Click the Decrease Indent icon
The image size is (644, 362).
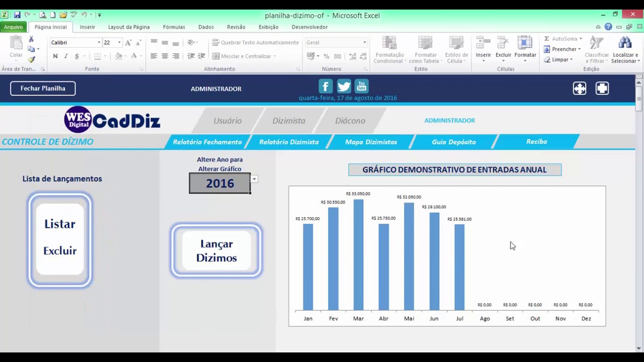click(x=191, y=56)
